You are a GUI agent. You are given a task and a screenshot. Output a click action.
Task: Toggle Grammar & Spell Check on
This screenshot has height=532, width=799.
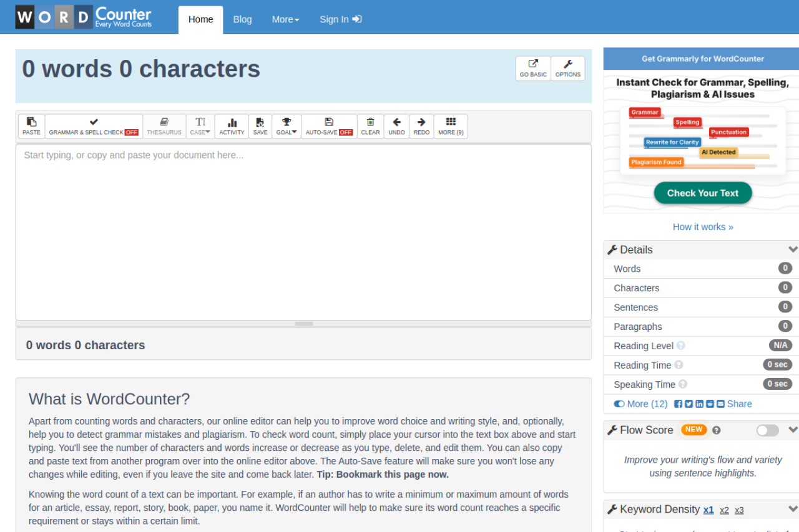(x=94, y=126)
